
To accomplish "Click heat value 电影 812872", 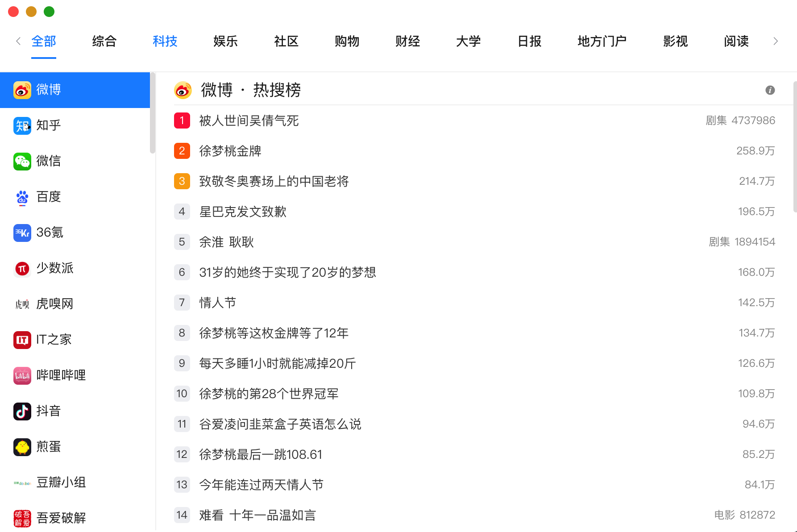I will click(745, 515).
